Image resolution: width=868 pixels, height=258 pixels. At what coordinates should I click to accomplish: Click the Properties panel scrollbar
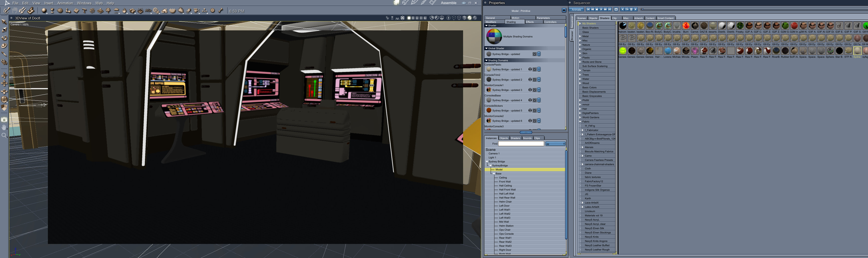pyautogui.click(x=565, y=32)
